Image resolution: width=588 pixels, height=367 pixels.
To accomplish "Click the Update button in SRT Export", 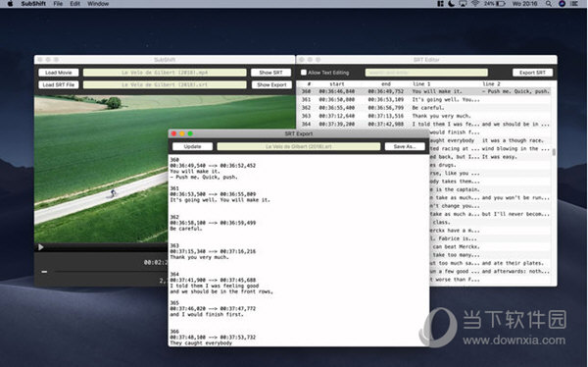I will pos(192,146).
